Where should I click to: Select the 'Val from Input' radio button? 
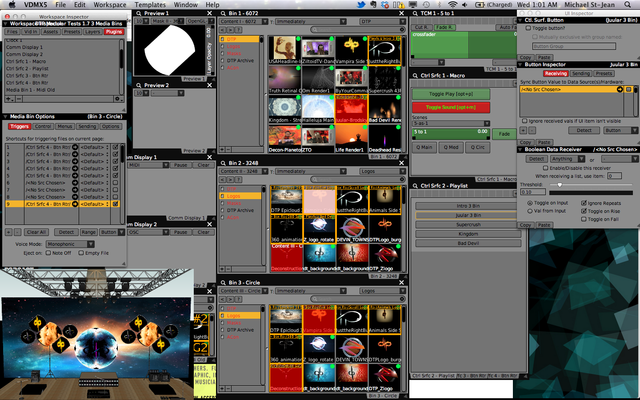pyautogui.click(x=530, y=211)
